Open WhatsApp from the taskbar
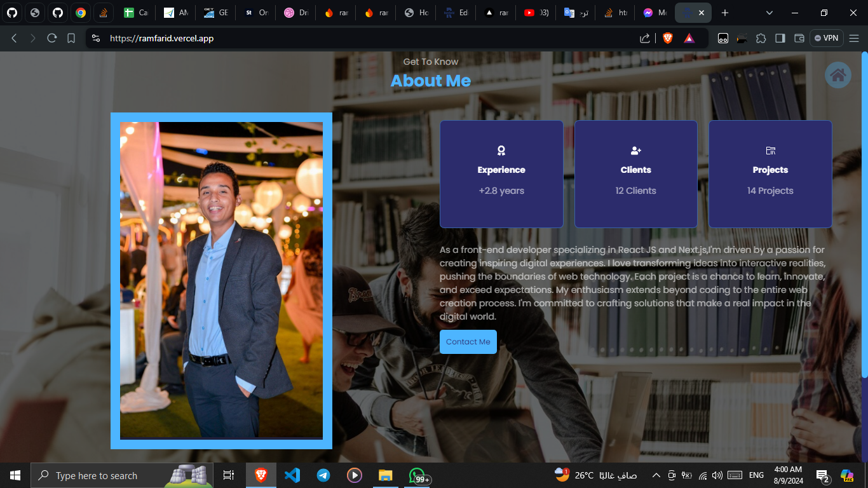Image resolution: width=868 pixels, height=488 pixels. (x=417, y=475)
